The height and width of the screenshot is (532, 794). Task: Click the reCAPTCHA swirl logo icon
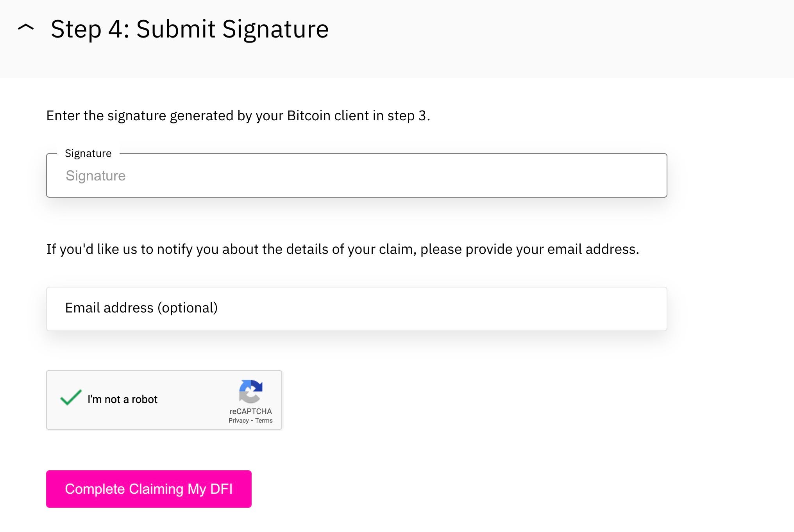coord(250,391)
